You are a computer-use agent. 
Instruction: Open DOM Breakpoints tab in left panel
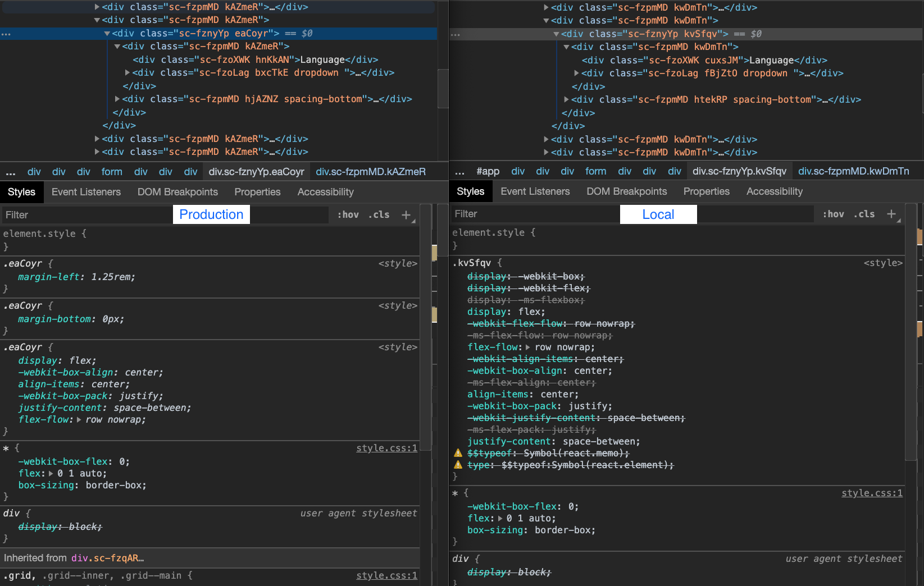point(177,192)
